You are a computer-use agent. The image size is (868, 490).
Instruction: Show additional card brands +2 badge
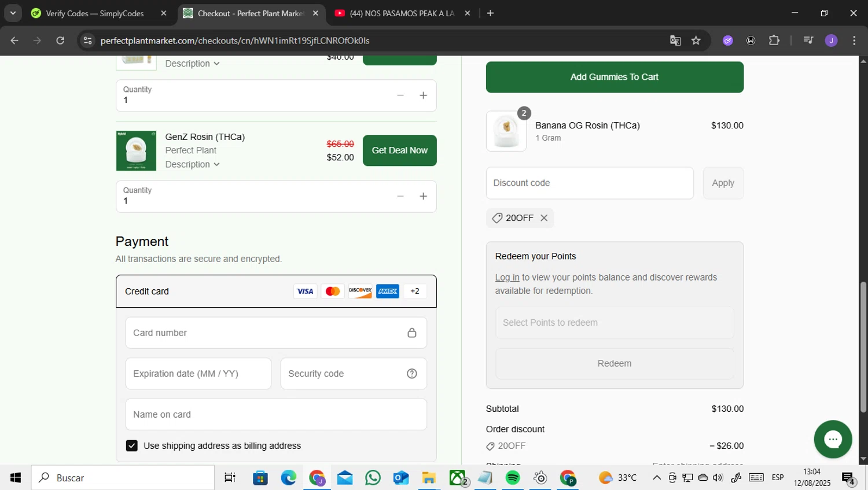(415, 291)
